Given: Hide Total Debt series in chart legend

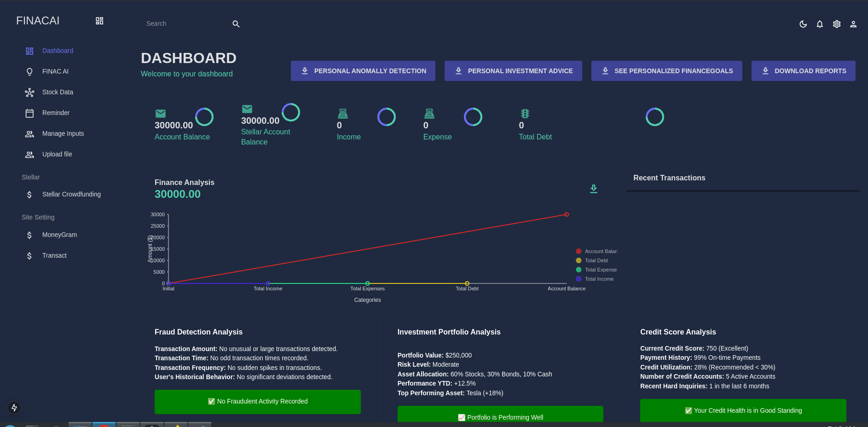Looking at the screenshot, I should (x=592, y=260).
